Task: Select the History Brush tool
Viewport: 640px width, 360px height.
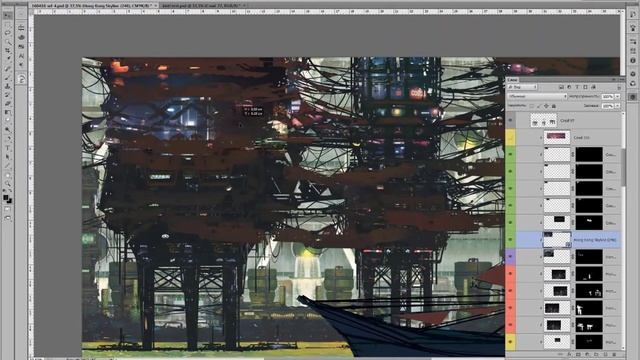Action: (x=8, y=95)
